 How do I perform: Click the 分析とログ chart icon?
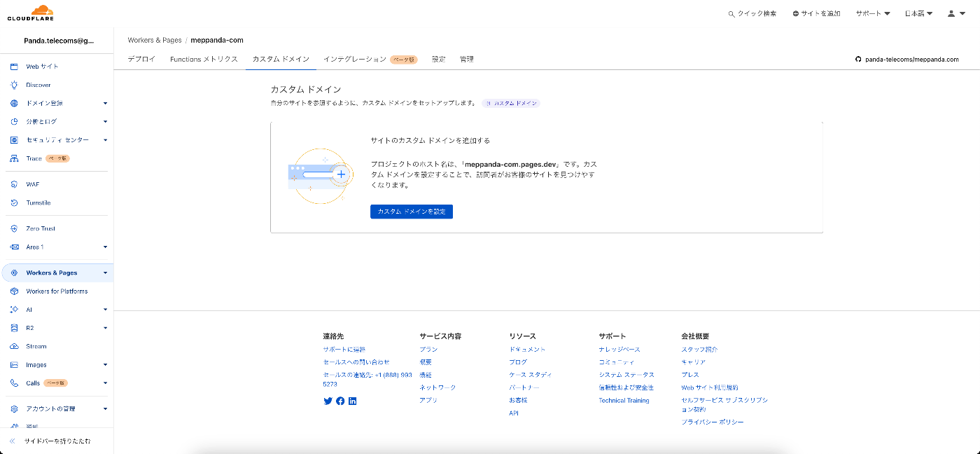tap(14, 121)
